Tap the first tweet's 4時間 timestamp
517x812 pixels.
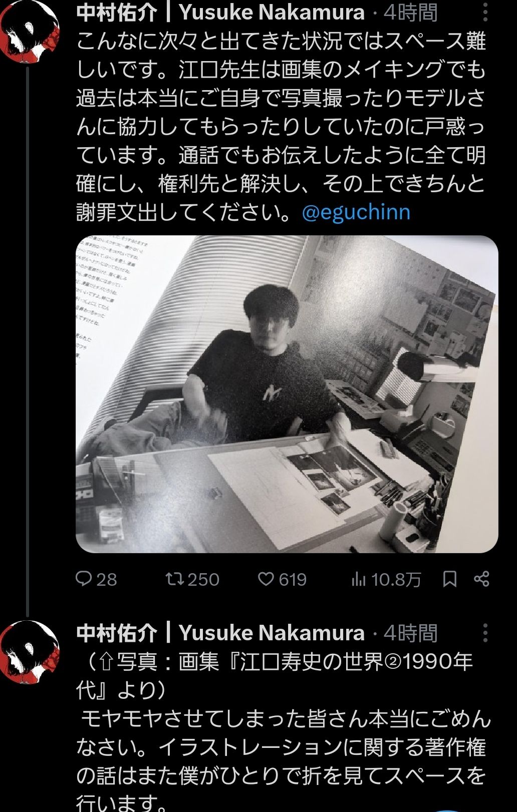coord(410,12)
